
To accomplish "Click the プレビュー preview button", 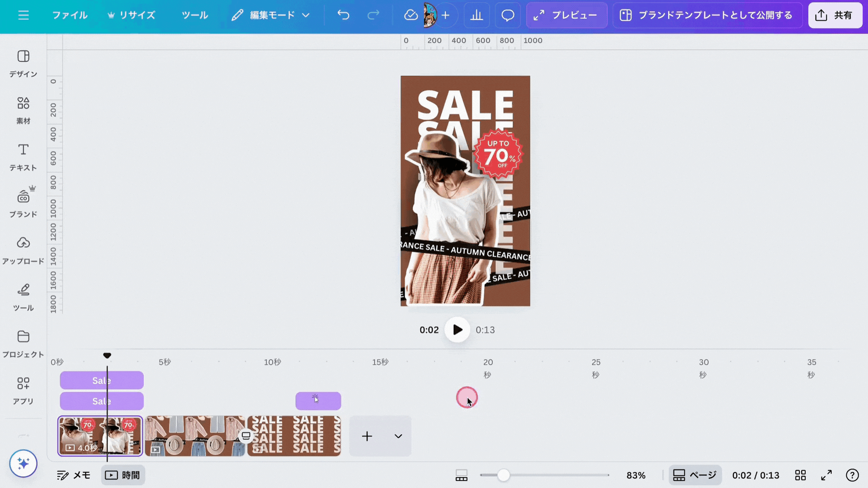I will coord(566,15).
